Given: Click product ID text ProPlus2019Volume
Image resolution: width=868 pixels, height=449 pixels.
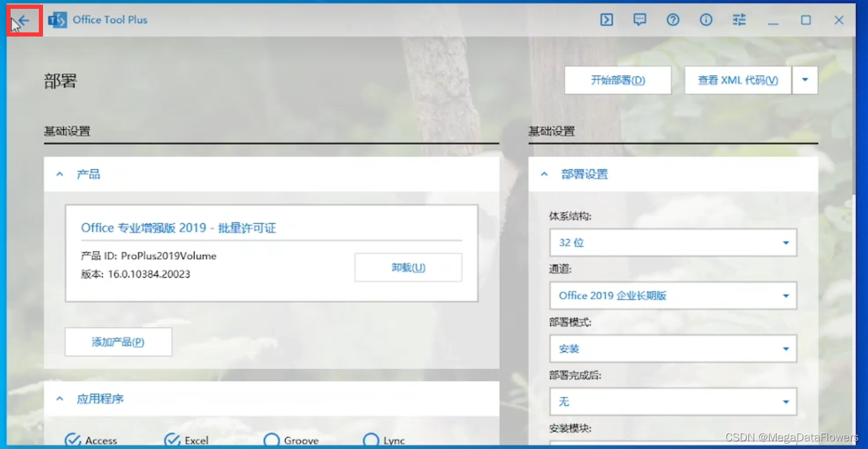Looking at the screenshot, I should pos(169,256).
